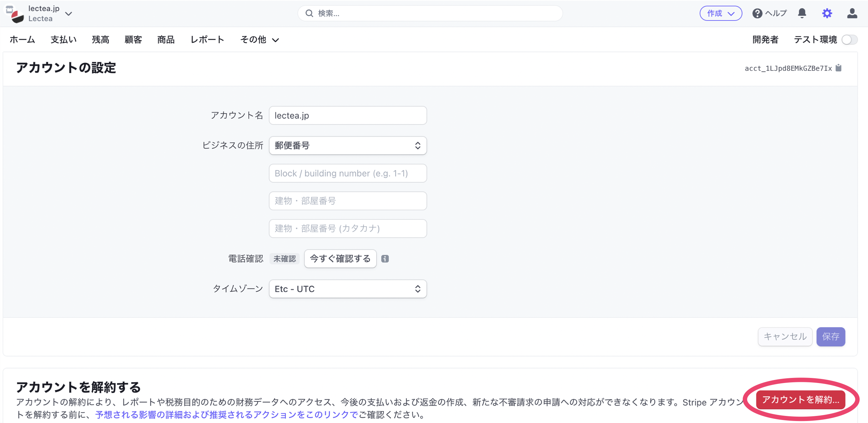Open the 作成 dropdown button
Screen dimensions: 868x423
(x=721, y=13)
